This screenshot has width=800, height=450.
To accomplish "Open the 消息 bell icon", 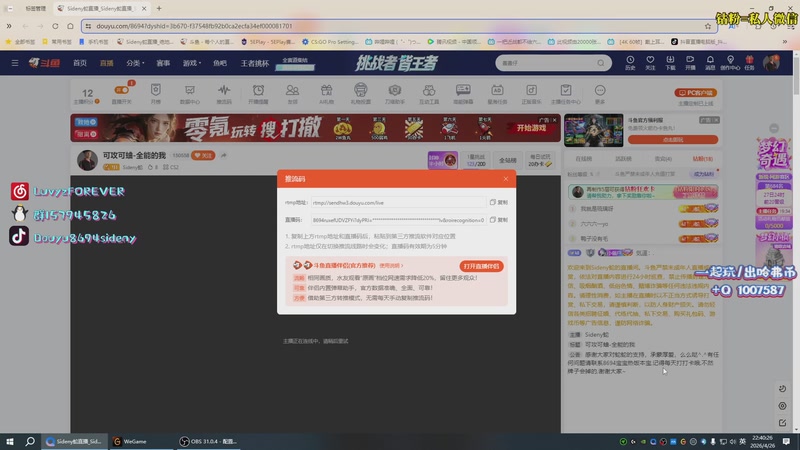I will point(710,62).
